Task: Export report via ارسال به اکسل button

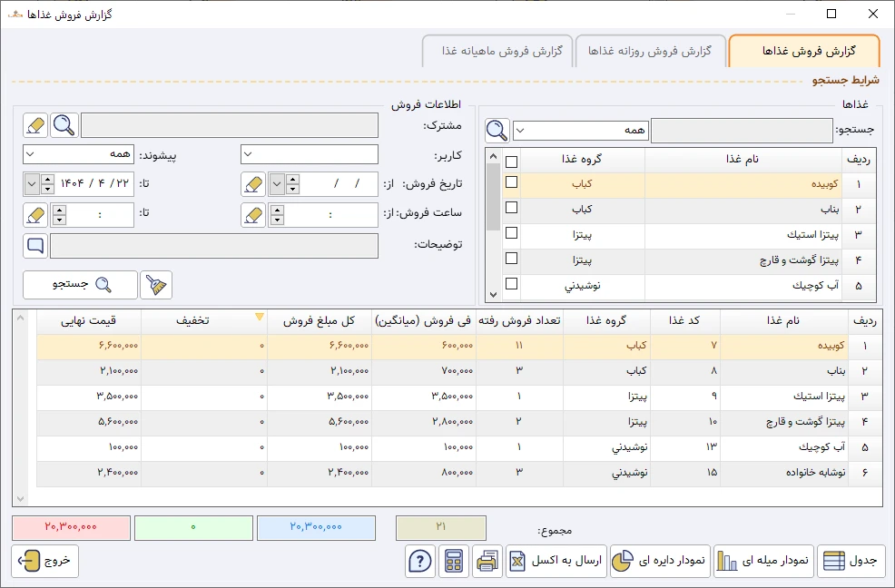Action: coord(556,561)
